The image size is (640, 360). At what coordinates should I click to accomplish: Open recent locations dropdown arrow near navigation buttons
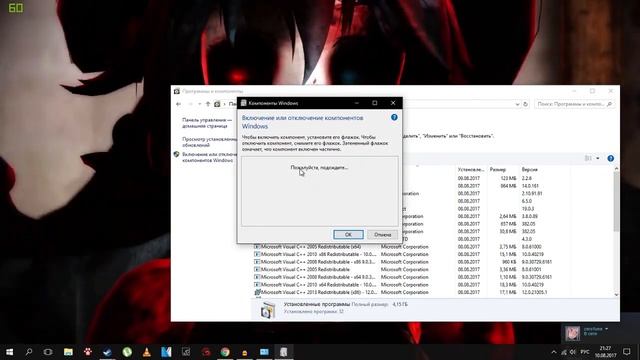200,104
